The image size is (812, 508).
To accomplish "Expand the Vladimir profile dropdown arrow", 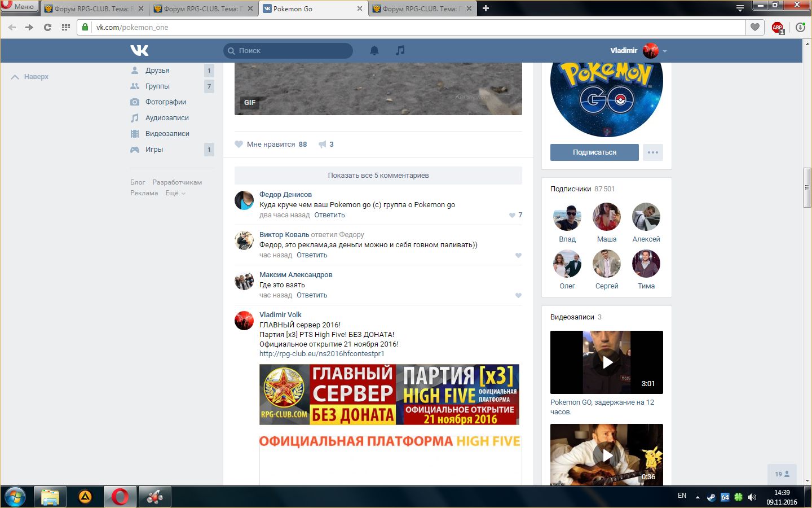I will (665, 51).
